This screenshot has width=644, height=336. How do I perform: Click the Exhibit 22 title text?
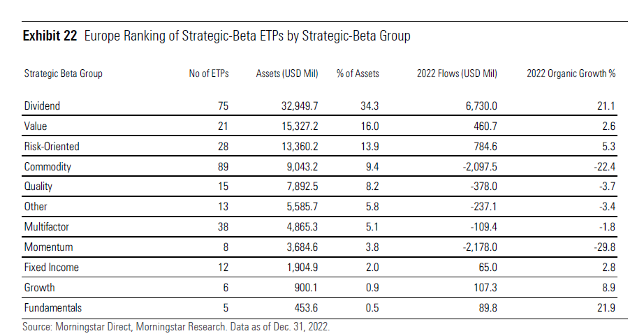217,36
